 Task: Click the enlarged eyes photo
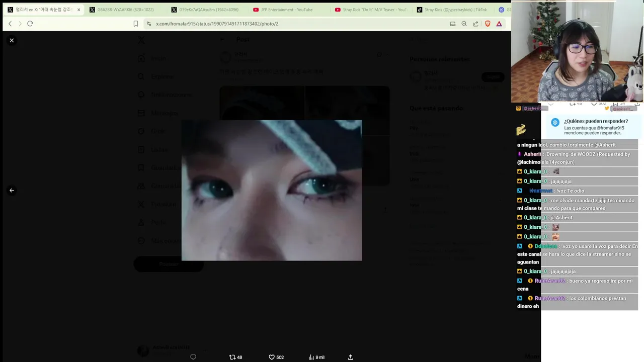coord(272,190)
